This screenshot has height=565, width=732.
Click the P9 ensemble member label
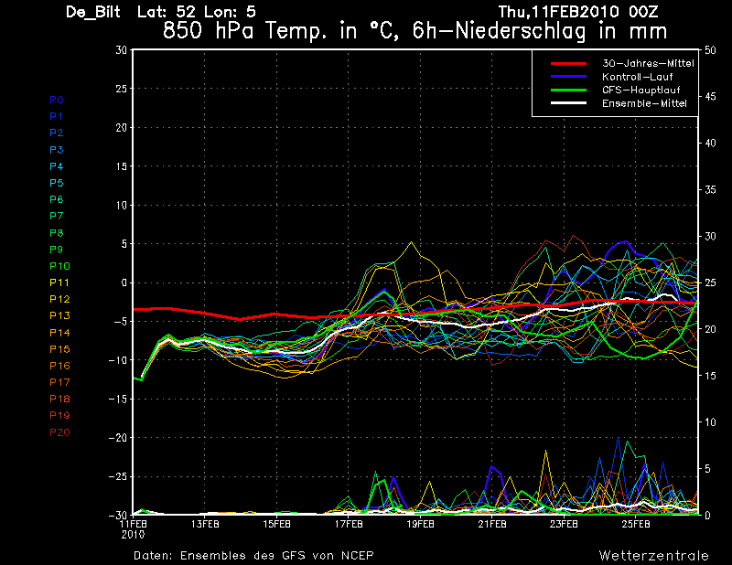56,249
